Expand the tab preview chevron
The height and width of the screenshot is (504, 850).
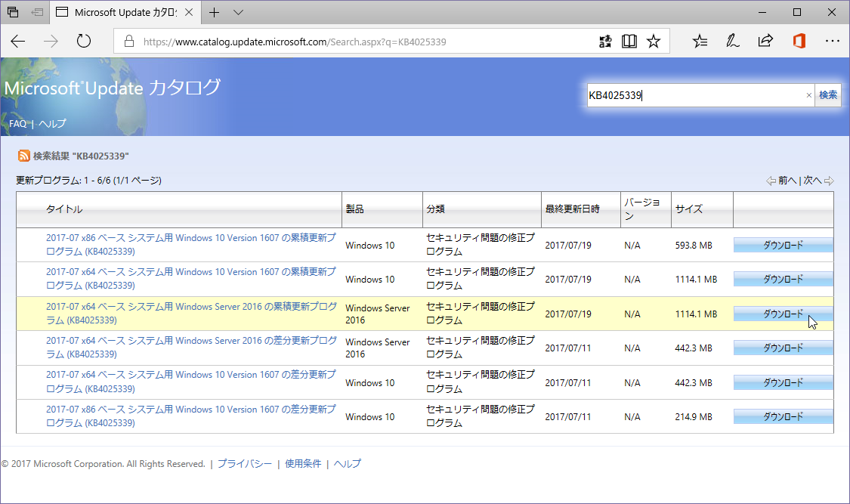(238, 12)
